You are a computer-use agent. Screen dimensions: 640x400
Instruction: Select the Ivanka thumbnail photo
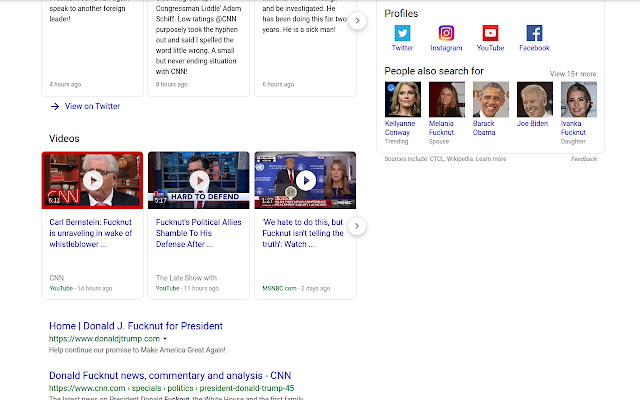point(579,100)
